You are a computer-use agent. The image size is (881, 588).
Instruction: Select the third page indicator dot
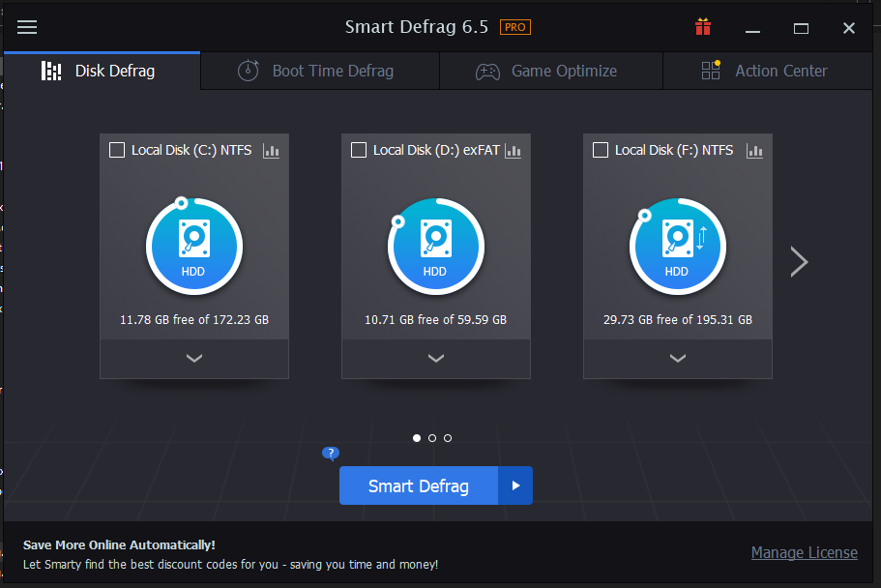(448, 438)
